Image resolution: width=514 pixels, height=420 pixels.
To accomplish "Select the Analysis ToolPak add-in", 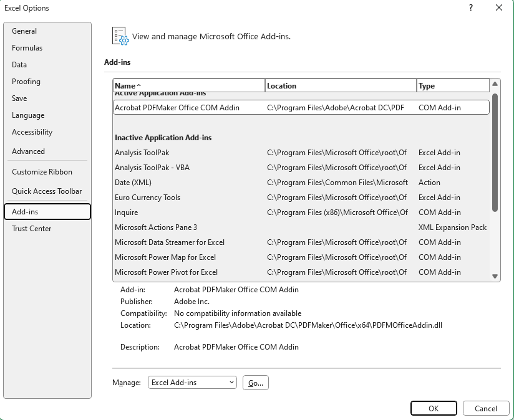I will pyautogui.click(x=142, y=153).
